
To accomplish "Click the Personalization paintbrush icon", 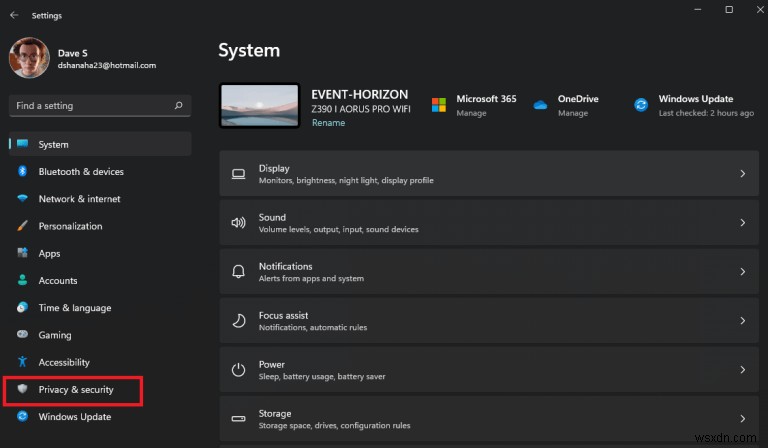I will pyautogui.click(x=22, y=226).
